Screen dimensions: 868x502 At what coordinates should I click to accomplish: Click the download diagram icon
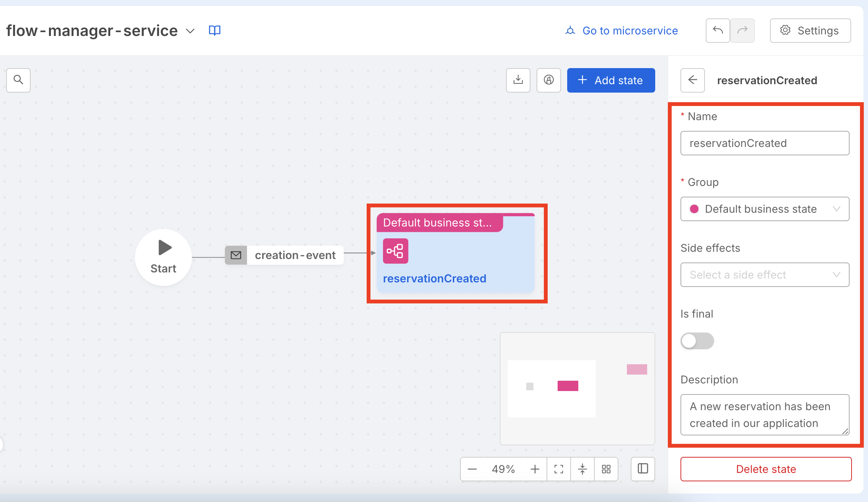[518, 80]
